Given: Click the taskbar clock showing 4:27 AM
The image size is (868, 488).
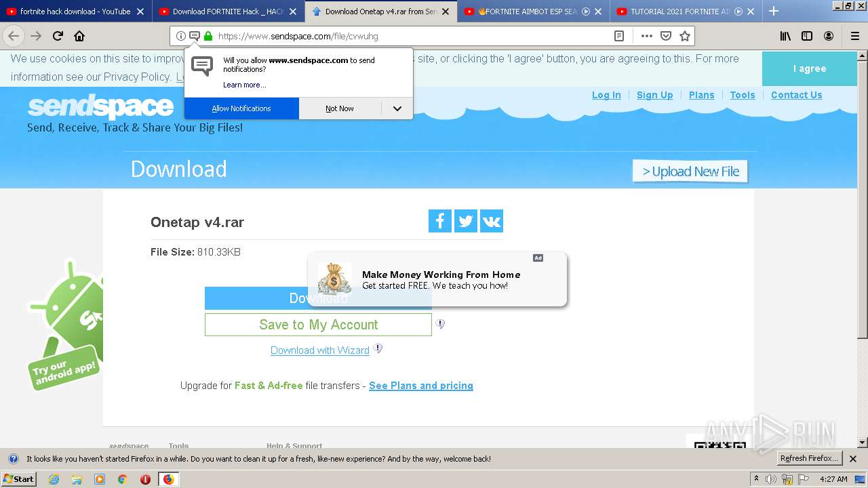Looking at the screenshot, I should (x=833, y=479).
